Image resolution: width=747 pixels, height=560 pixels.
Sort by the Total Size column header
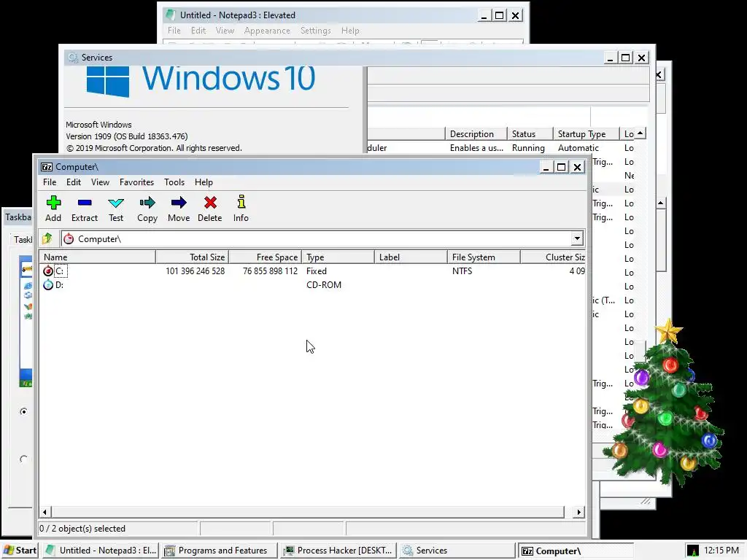192,257
